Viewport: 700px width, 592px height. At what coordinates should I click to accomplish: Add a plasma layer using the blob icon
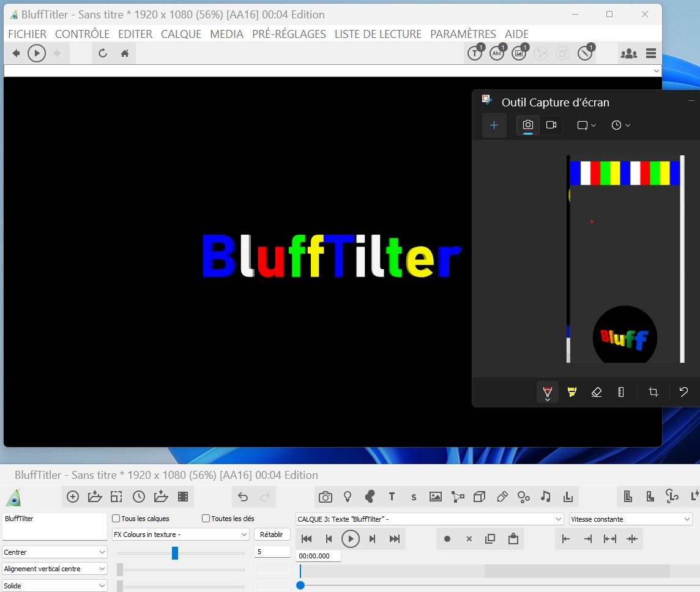click(x=370, y=497)
